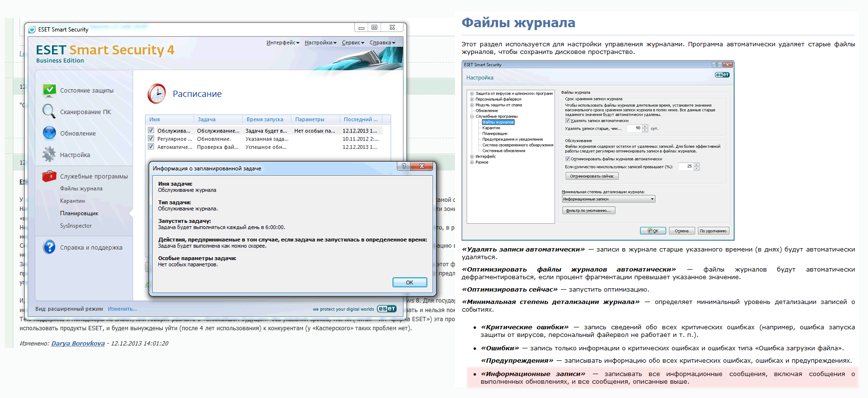This screenshot has width=868, height=398.
Task: Toggle checkbox for Автоматиче... scheduled task
Action: coord(151,147)
